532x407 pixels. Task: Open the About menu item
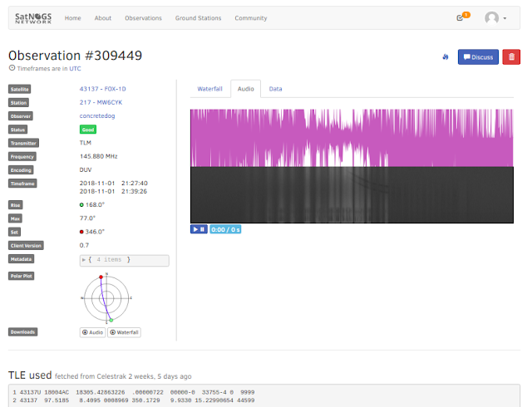click(103, 18)
